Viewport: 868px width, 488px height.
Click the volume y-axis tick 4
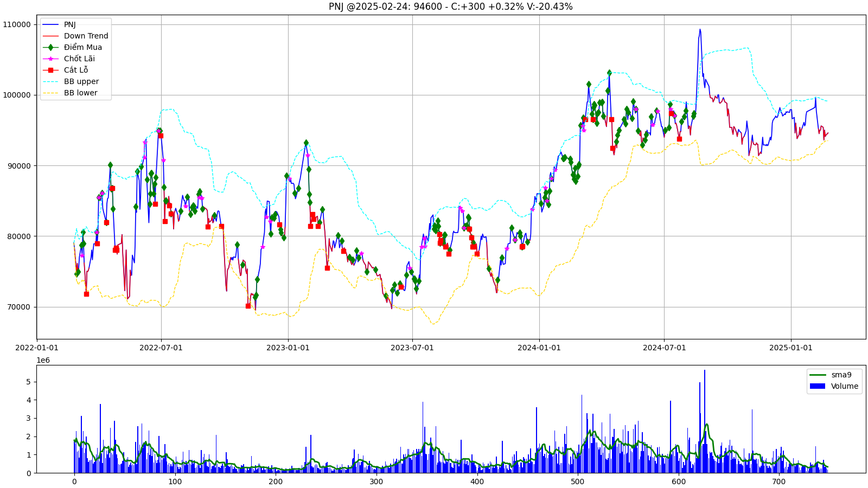pos(28,400)
